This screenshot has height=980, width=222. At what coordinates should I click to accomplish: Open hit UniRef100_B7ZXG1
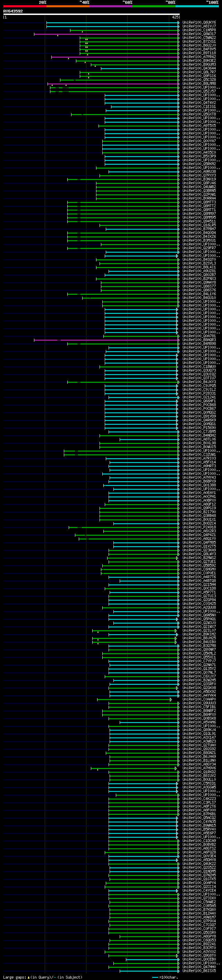click(x=199, y=41)
